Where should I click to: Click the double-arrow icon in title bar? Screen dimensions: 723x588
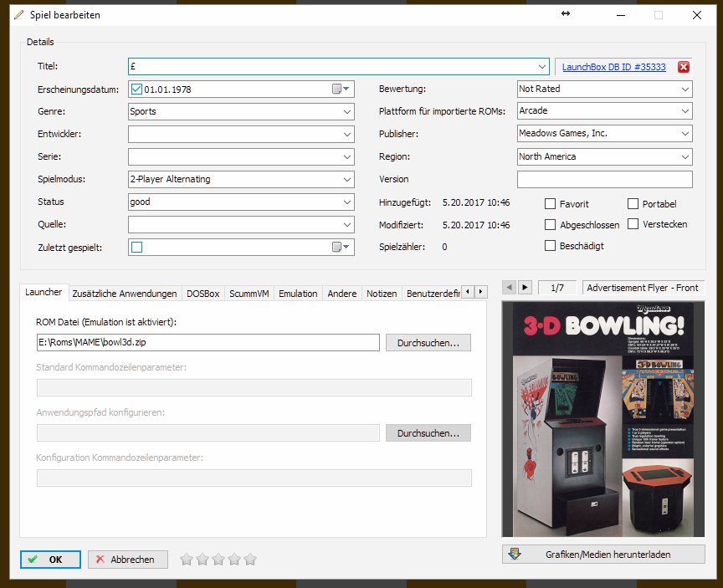pyautogui.click(x=566, y=14)
